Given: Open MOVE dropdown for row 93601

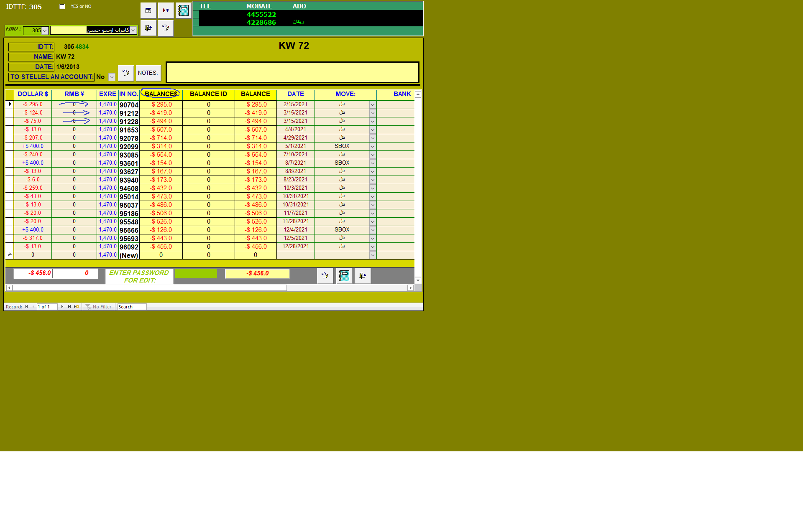Looking at the screenshot, I should tap(373, 163).
